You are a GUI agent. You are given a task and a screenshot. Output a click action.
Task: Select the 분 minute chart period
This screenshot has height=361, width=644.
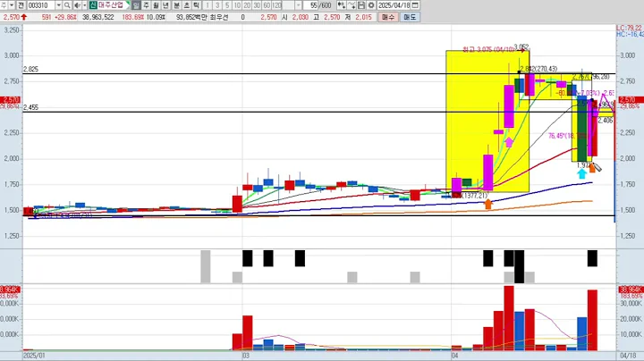(x=176, y=5)
